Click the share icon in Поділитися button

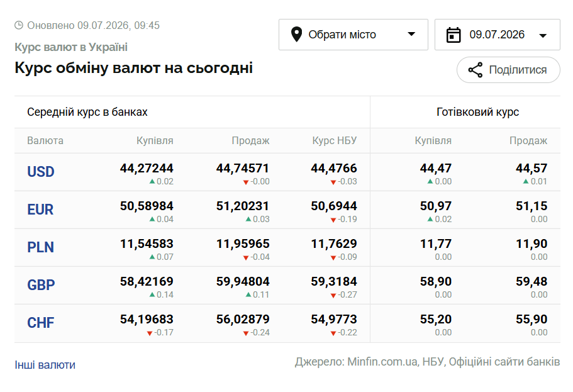point(476,70)
